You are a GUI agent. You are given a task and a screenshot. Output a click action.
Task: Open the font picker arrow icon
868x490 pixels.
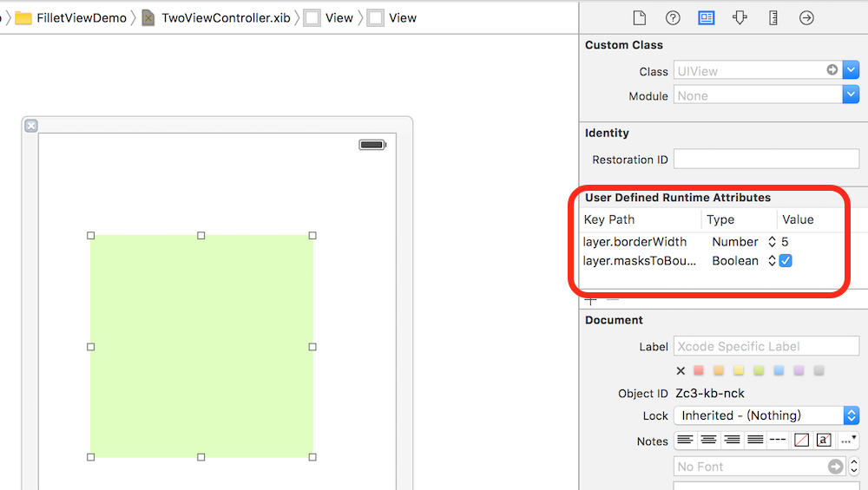pyautogui.click(x=835, y=467)
